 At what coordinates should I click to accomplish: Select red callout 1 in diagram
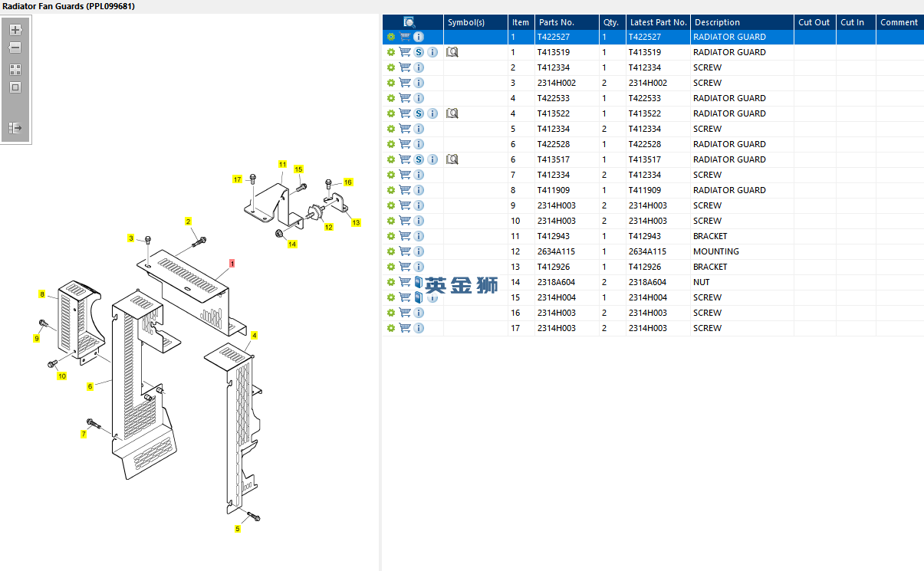pos(232,263)
